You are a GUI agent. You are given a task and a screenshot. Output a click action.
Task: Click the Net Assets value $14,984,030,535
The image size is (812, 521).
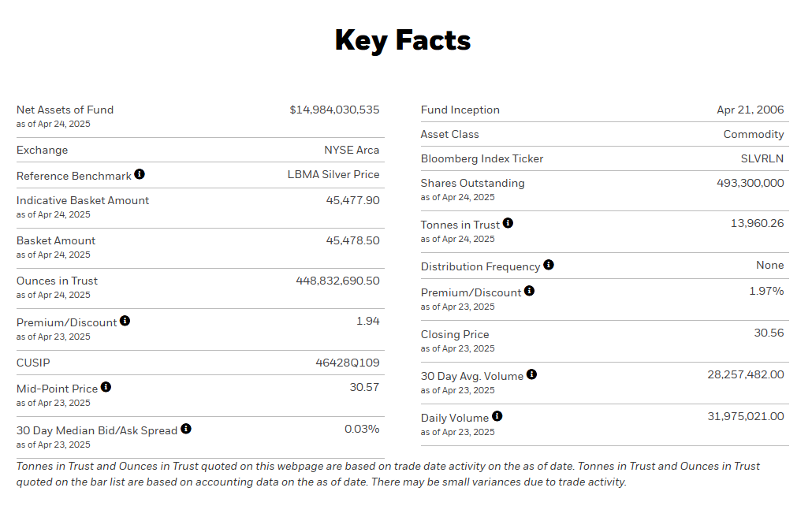(x=334, y=110)
